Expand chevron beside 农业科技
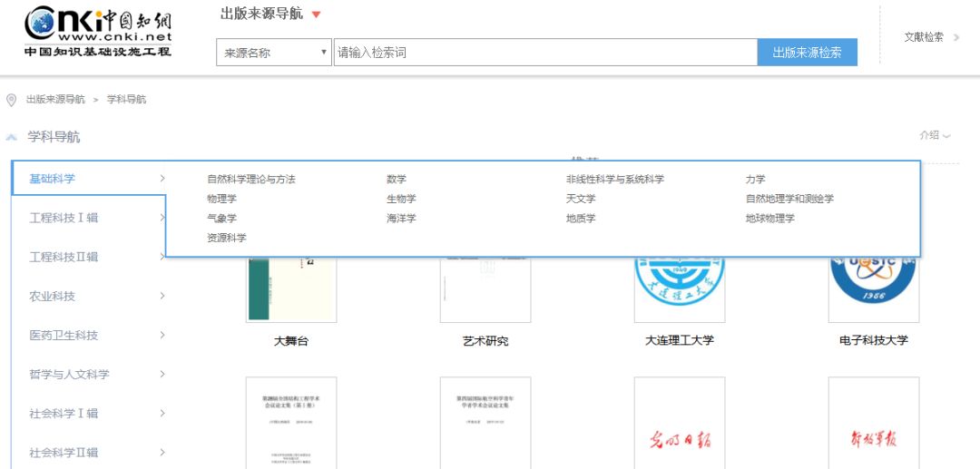This screenshot has height=469, width=980. click(x=162, y=296)
